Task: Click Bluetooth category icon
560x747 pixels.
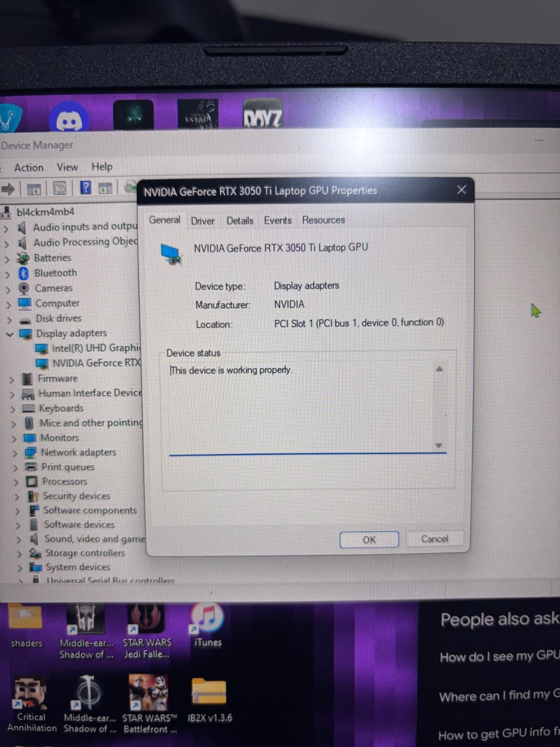Action: 23,273
